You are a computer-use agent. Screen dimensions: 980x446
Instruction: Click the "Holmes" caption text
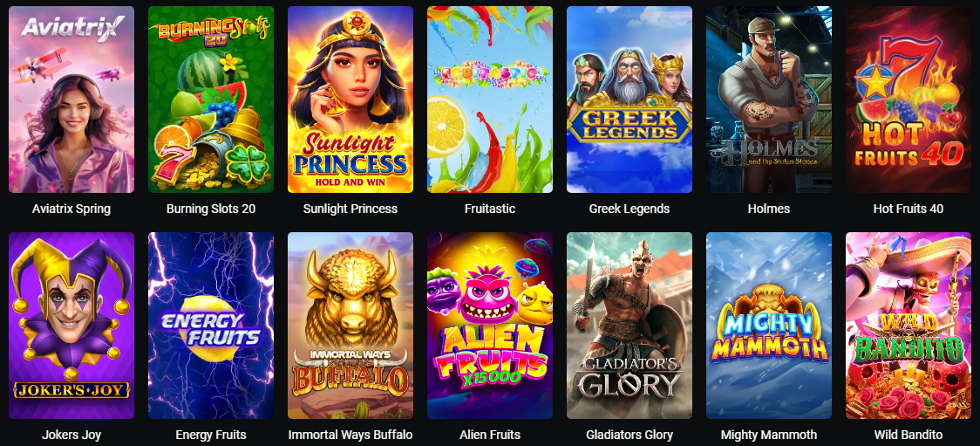click(769, 209)
